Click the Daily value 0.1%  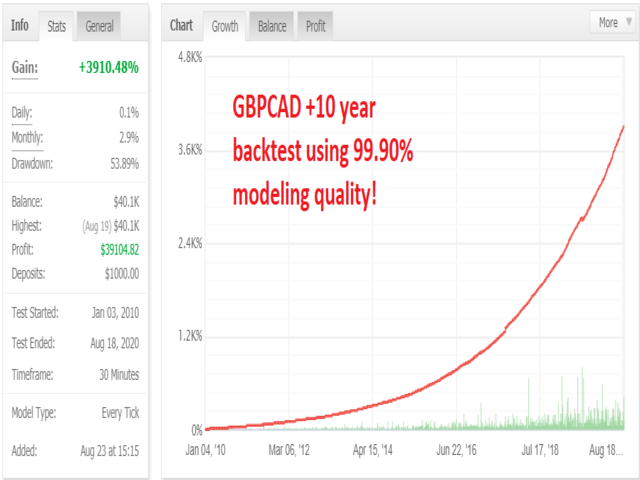[x=129, y=113]
